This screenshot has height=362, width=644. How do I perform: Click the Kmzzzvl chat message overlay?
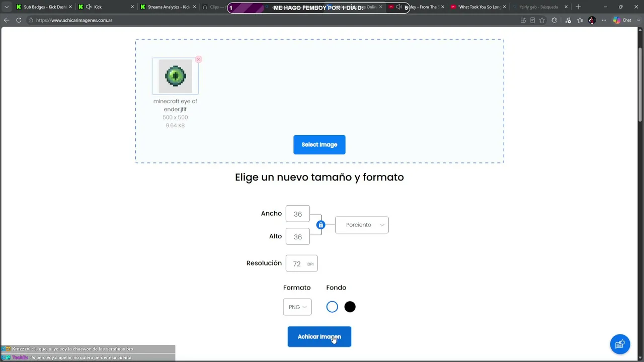[x=88, y=349]
